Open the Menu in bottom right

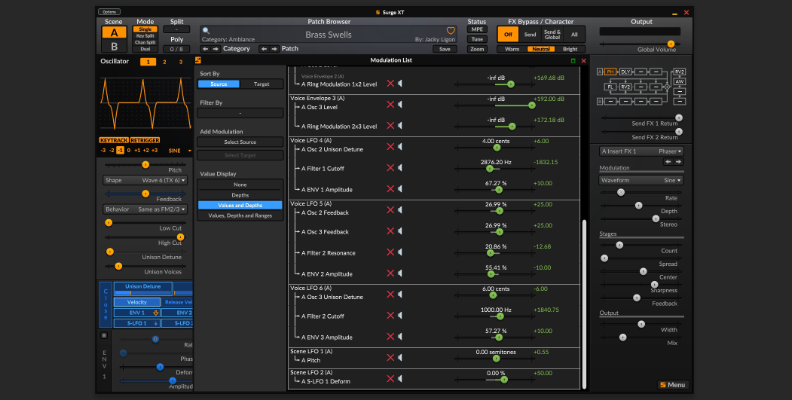point(673,385)
